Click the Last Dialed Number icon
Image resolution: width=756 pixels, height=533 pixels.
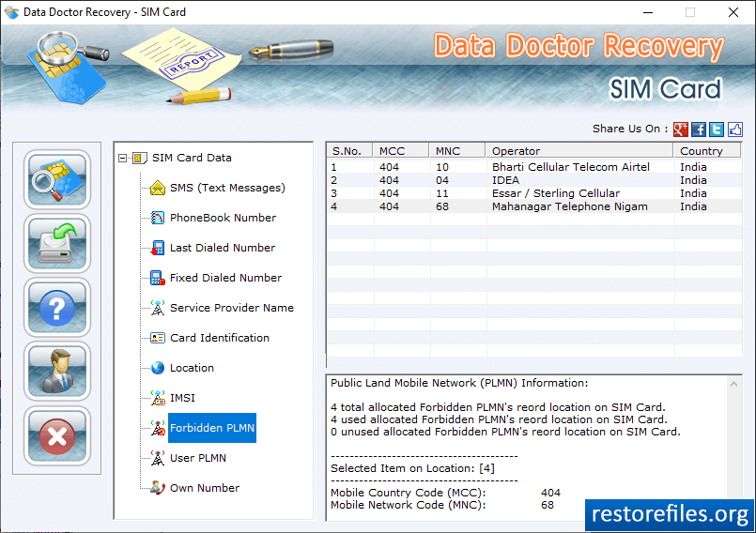(x=158, y=248)
